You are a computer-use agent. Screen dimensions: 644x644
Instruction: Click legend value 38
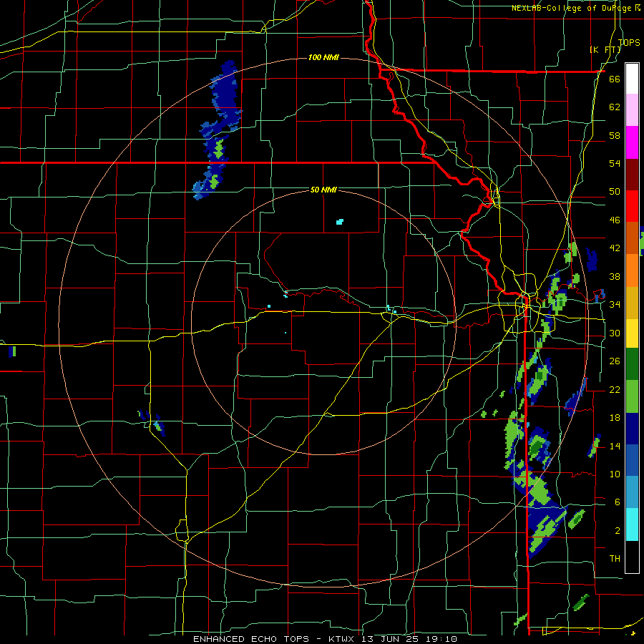coord(615,276)
